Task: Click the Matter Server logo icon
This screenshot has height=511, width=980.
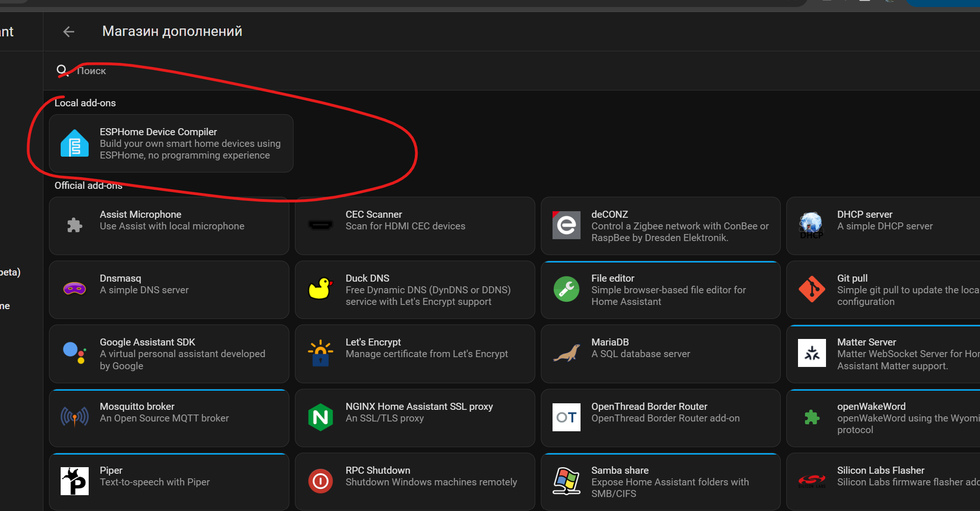Action: pyautogui.click(x=812, y=353)
